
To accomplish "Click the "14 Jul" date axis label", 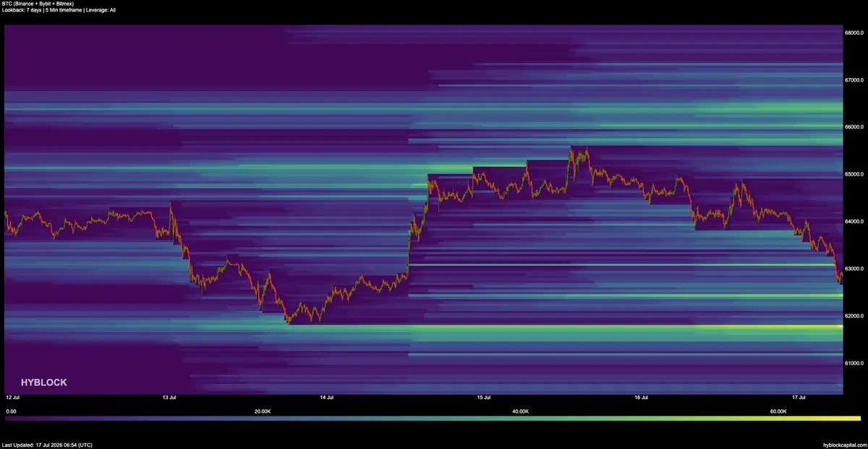I will pyautogui.click(x=327, y=398).
